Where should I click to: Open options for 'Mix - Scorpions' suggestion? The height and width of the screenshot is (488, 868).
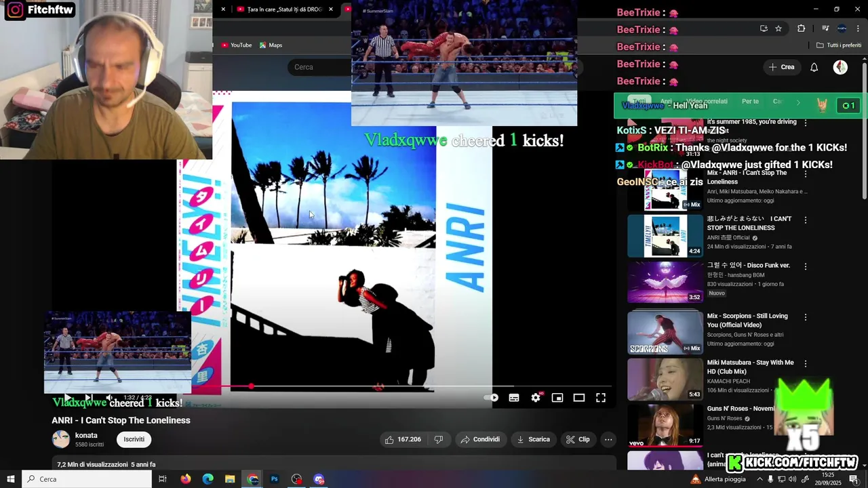806,317
